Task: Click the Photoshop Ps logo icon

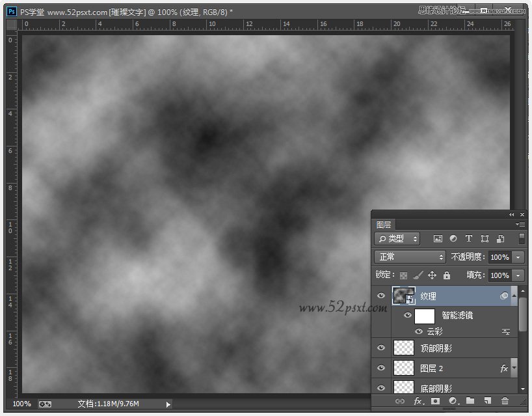Action: coord(12,12)
